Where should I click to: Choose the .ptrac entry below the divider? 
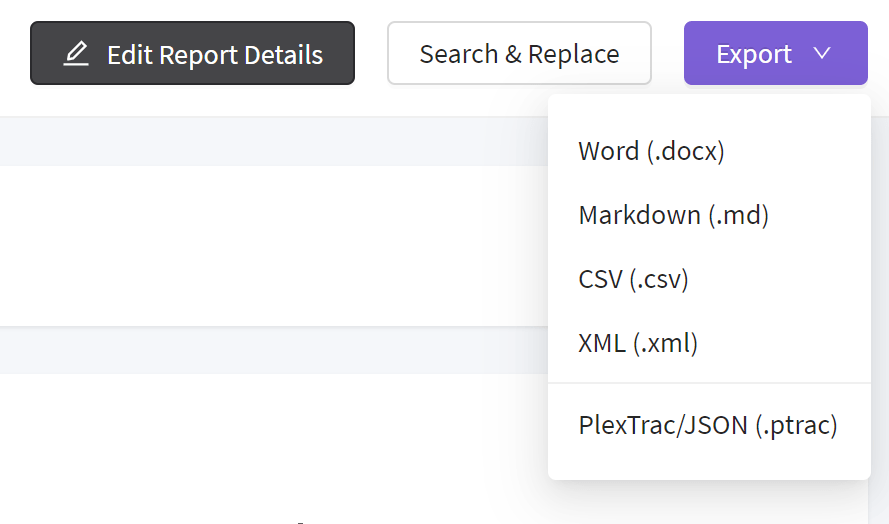click(x=707, y=425)
